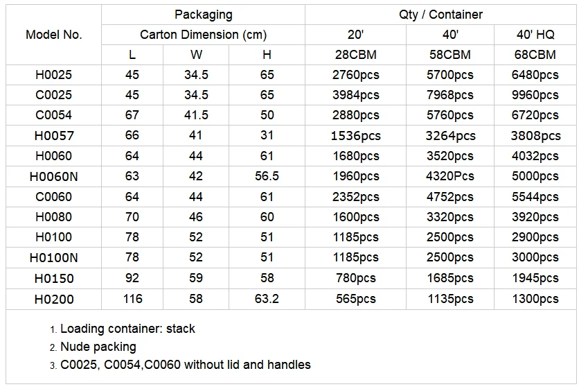
Task: Click the 116 length value cell
Action: [x=132, y=299]
